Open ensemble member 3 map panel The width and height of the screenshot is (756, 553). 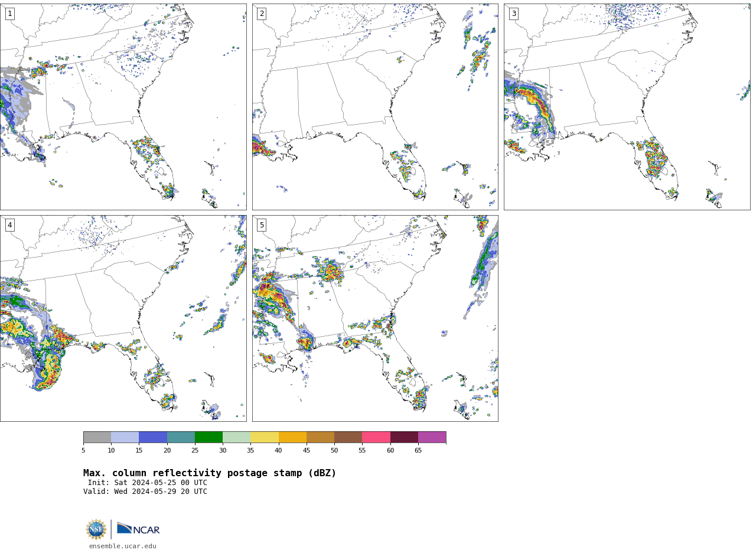point(627,107)
